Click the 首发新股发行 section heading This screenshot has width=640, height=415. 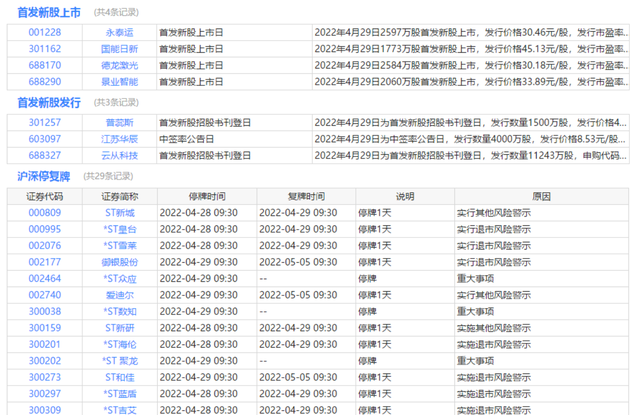49,103
